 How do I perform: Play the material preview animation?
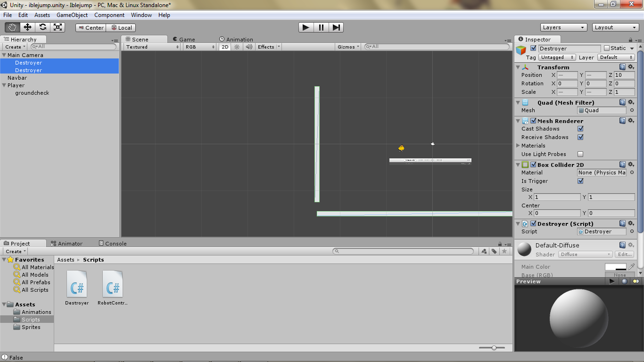(612, 281)
